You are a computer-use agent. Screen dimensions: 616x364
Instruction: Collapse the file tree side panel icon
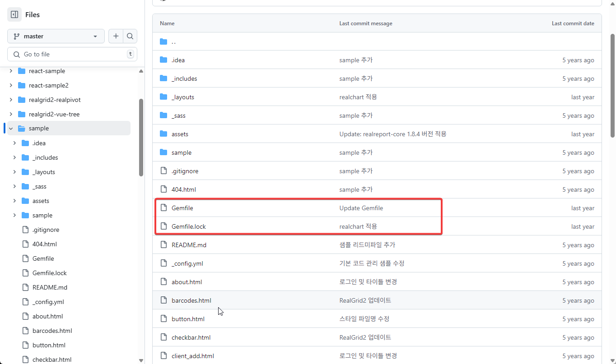pyautogui.click(x=14, y=14)
